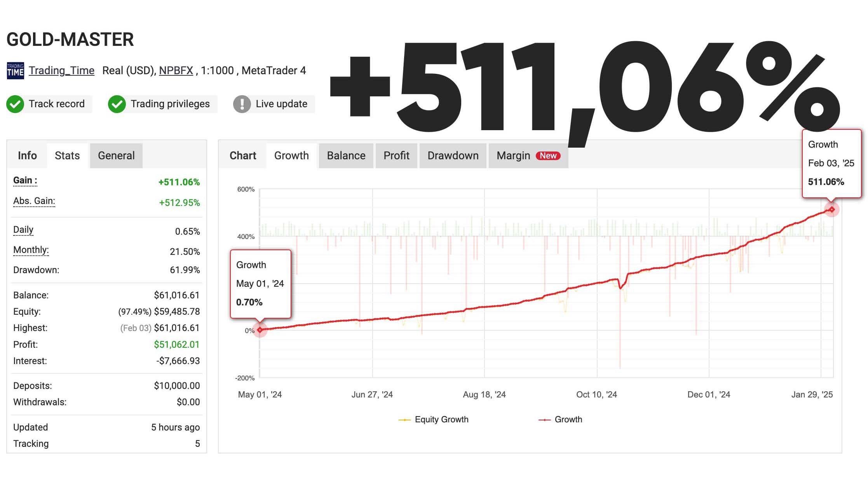Click the Tracking count value 5
Image resolution: width=868 pixels, height=488 pixels.
click(x=197, y=444)
